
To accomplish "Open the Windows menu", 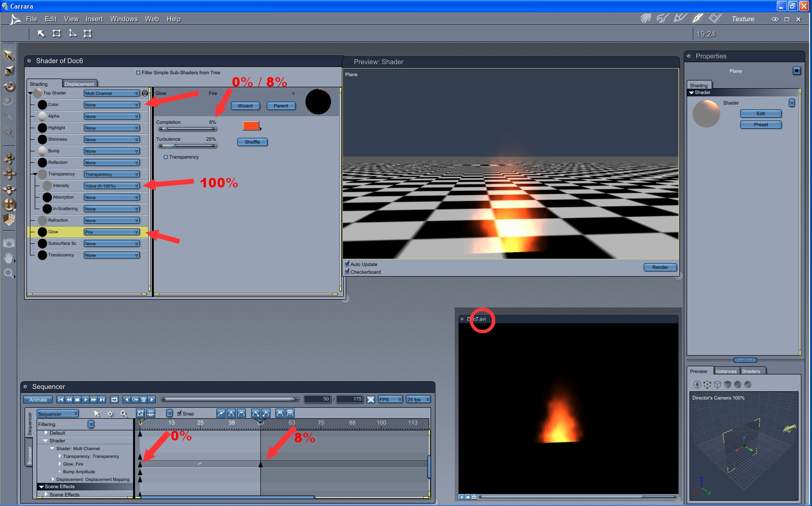I will pos(124,19).
